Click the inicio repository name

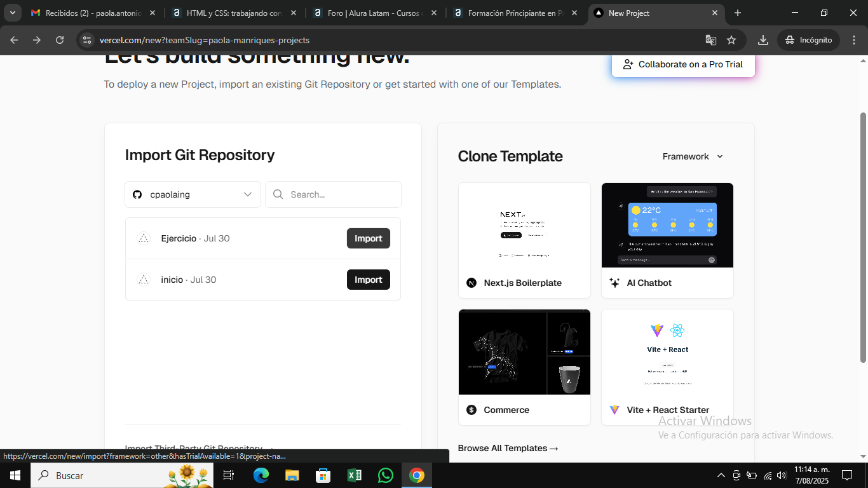[172, 280]
